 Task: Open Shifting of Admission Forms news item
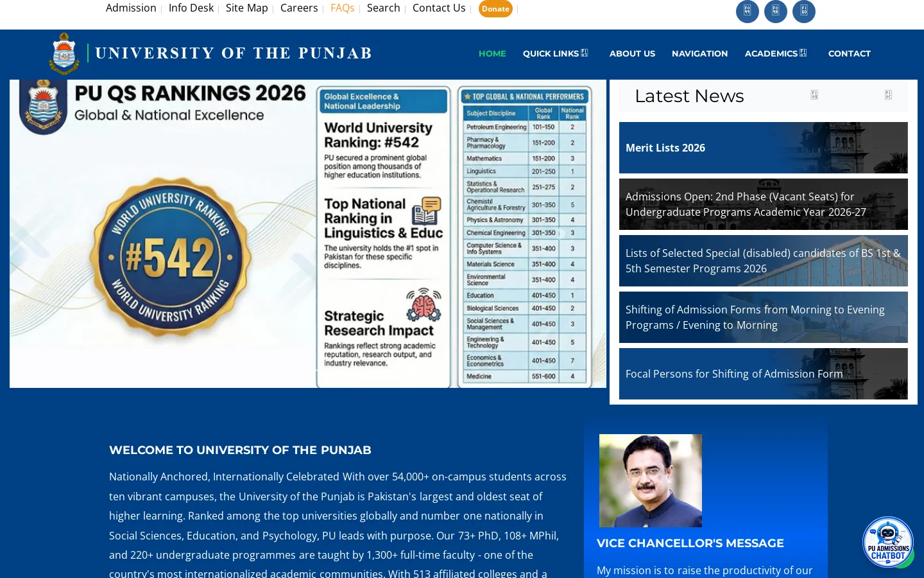764,317
